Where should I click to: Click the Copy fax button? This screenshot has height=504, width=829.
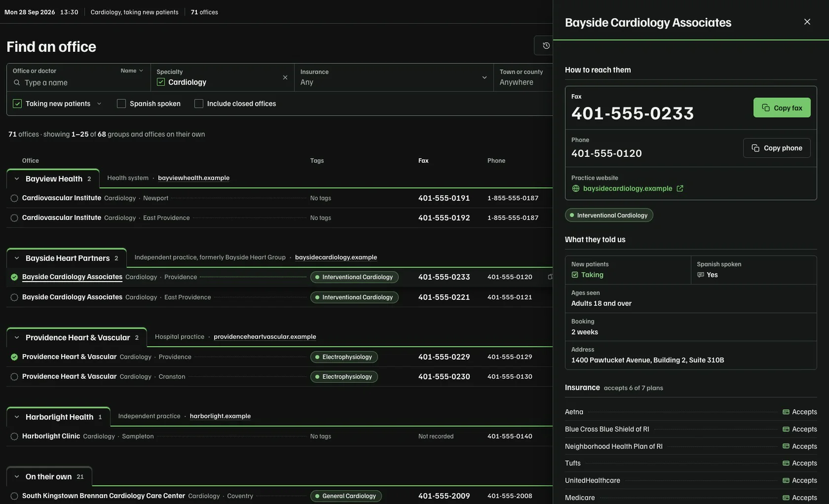tap(782, 108)
